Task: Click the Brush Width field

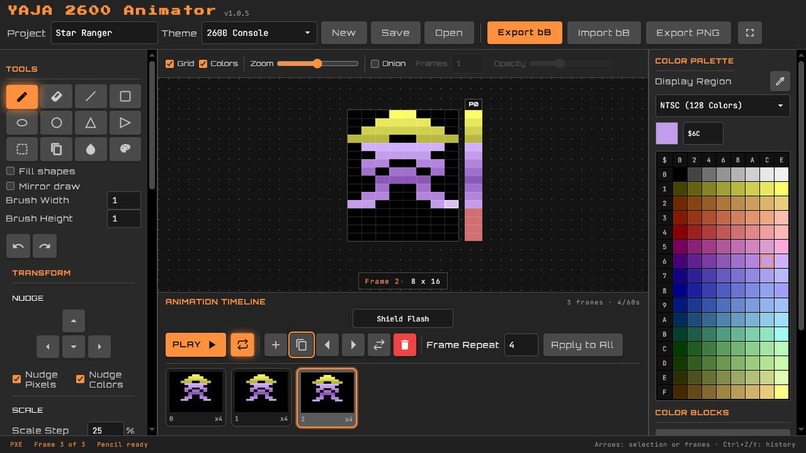Action: pyautogui.click(x=124, y=201)
